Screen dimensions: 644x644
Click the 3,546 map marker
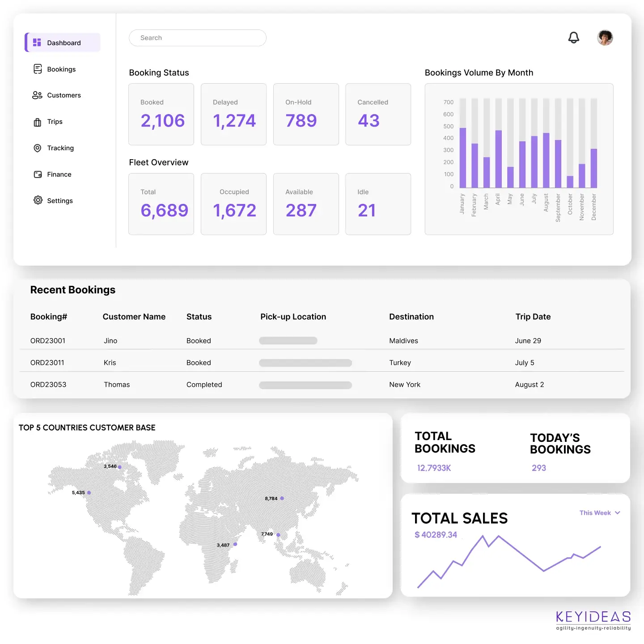tap(119, 467)
